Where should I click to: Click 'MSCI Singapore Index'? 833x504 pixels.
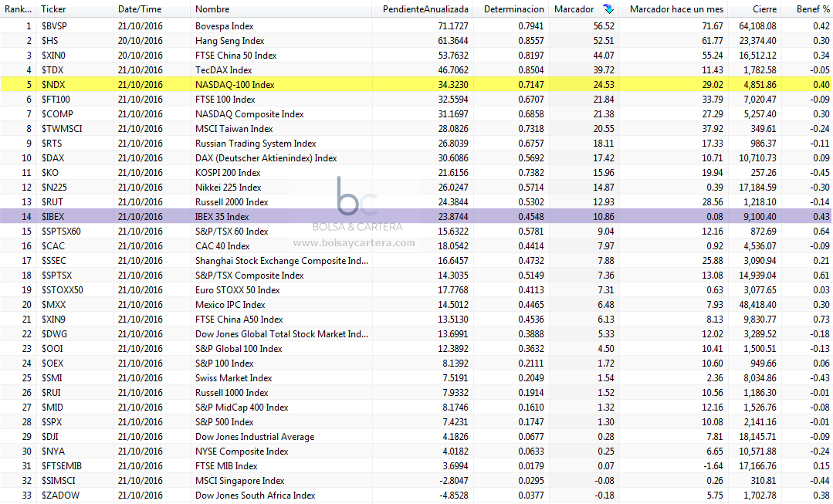pyautogui.click(x=239, y=481)
